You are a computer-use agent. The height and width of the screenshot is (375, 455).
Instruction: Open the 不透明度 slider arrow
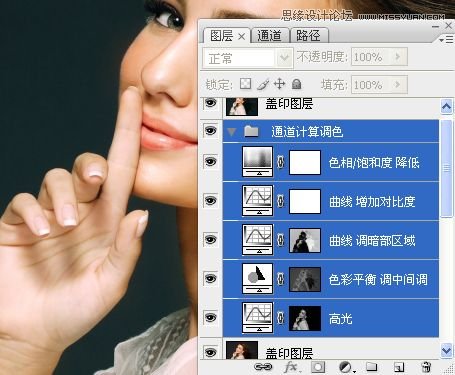click(397, 57)
